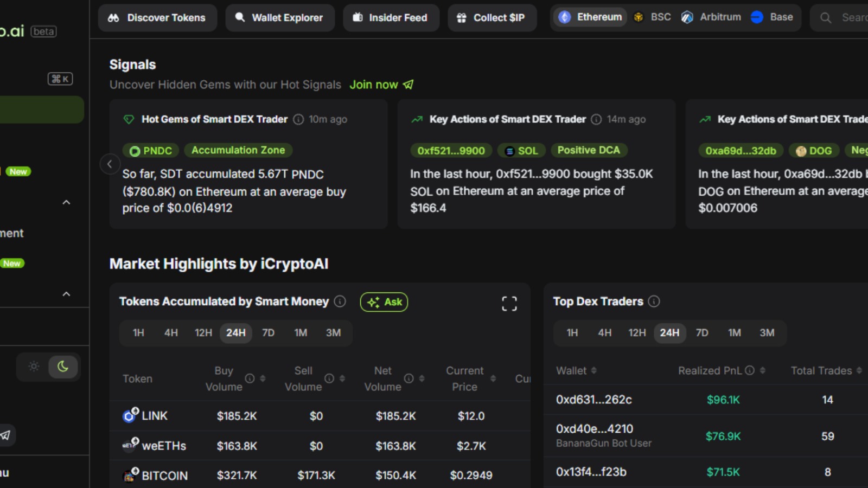The image size is (868, 488).
Task: Click the 0xf521...9900 wallet tag
Action: (x=451, y=151)
